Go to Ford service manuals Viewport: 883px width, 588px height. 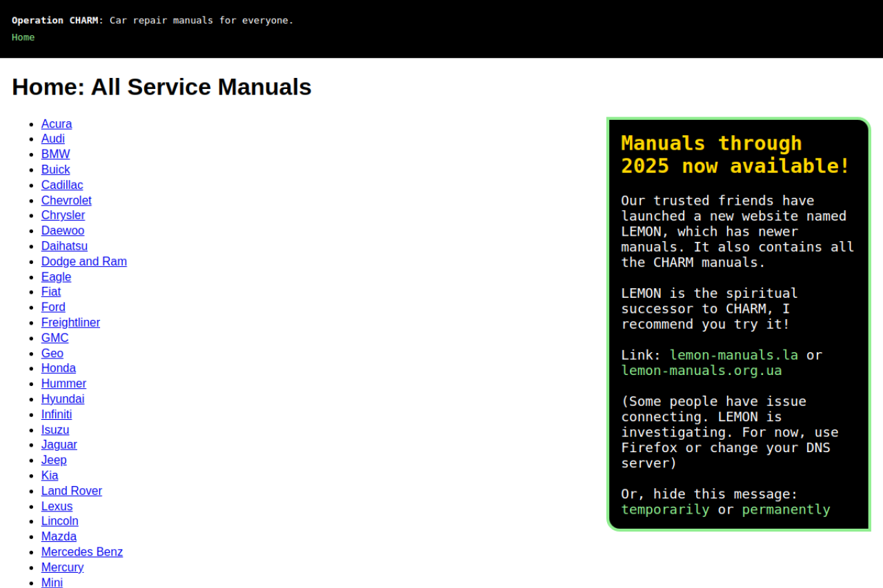[x=53, y=307]
